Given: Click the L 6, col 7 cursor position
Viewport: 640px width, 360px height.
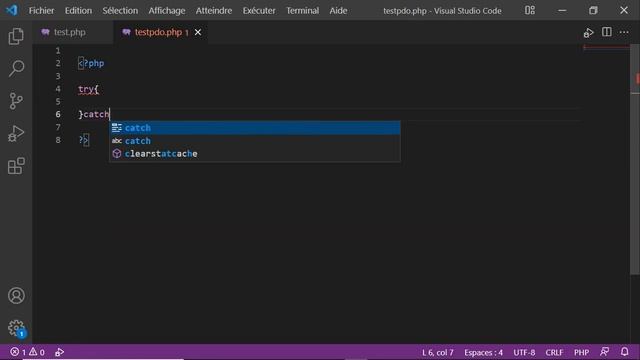Looking at the screenshot, I should point(438,352).
